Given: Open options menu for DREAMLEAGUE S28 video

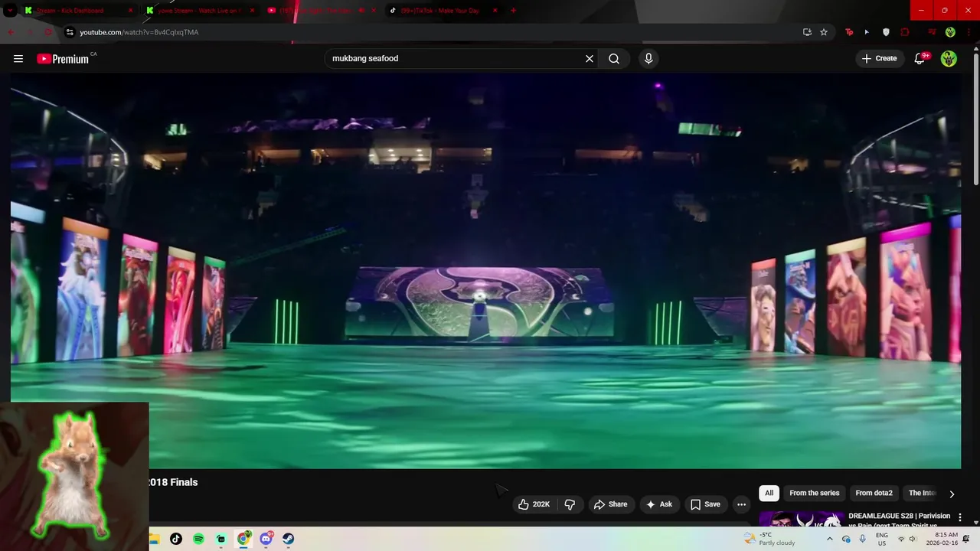Looking at the screenshot, I should [960, 518].
